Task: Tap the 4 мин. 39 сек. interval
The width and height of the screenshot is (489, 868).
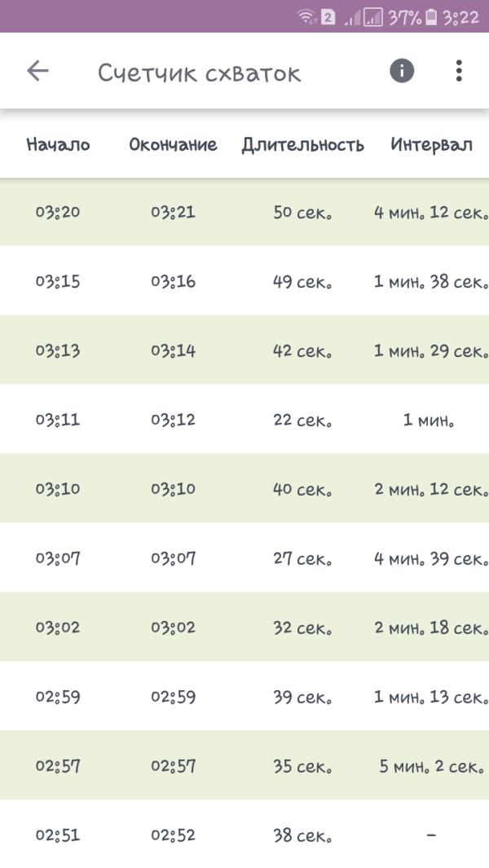Action: (x=431, y=558)
